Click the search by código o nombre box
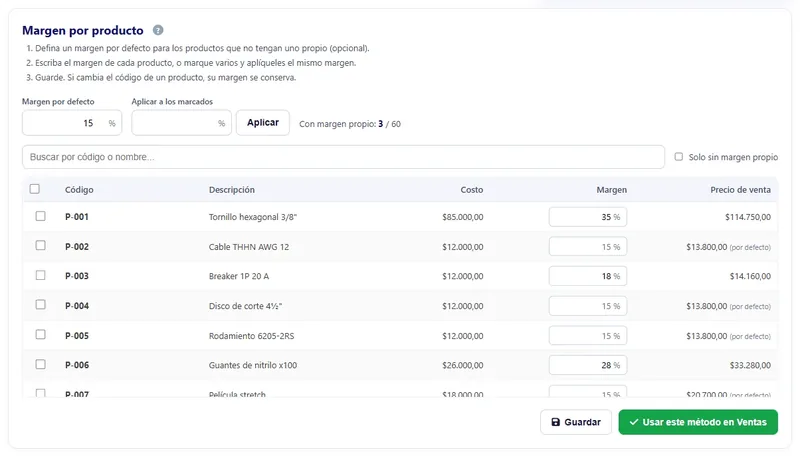800x456 pixels. (x=343, y=157)
